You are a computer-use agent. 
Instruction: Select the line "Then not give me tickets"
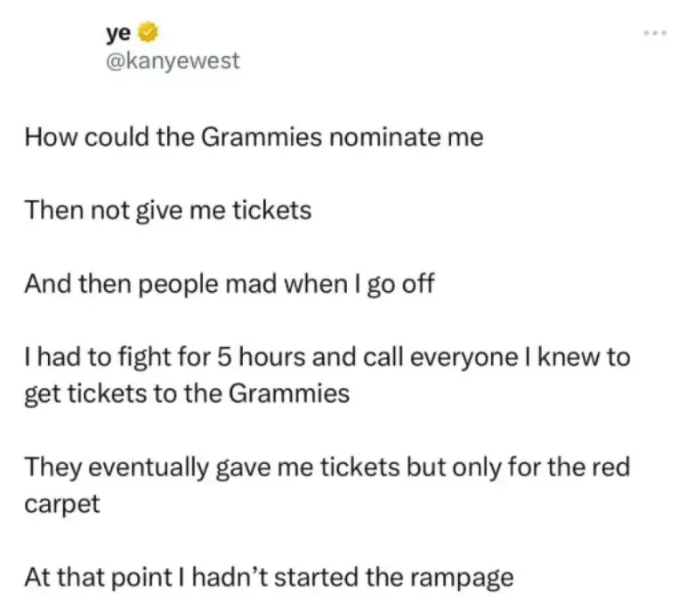click(x=168, y=210)
